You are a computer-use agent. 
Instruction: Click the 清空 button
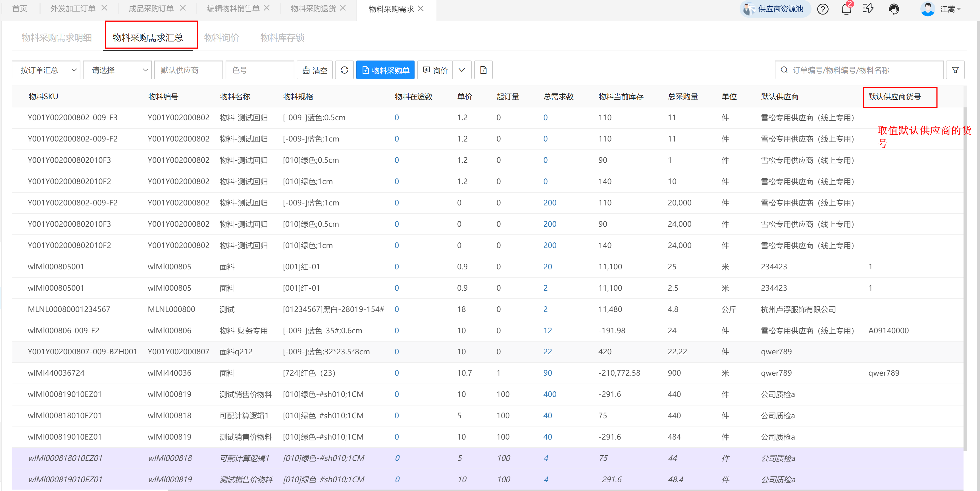[315, 70]
